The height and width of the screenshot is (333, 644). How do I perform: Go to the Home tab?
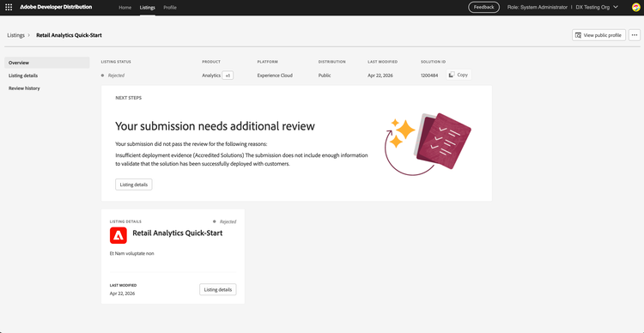pos(125,8)
